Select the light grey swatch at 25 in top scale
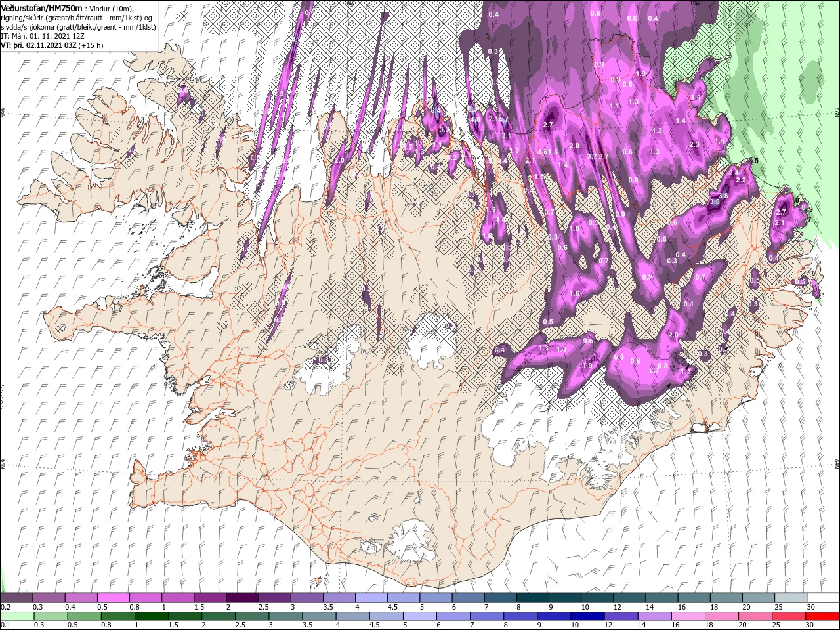The width and height of the screenshot is (840, 630). click(791, 598)
